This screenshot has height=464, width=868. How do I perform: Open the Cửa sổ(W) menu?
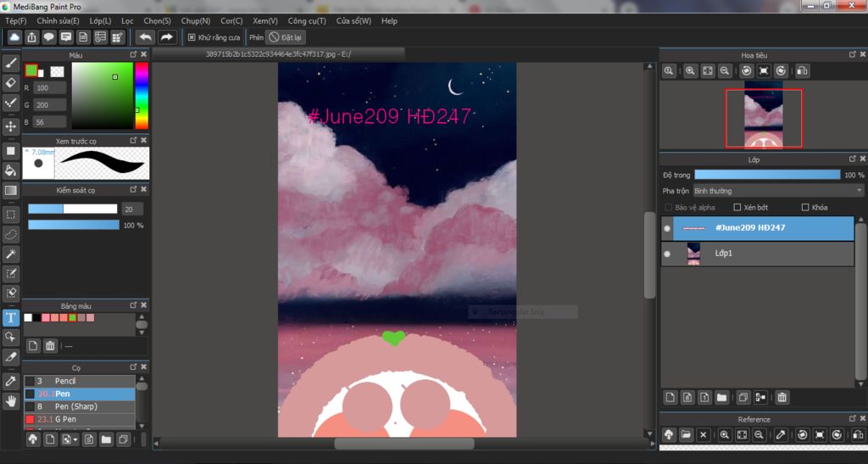point(353,20)
